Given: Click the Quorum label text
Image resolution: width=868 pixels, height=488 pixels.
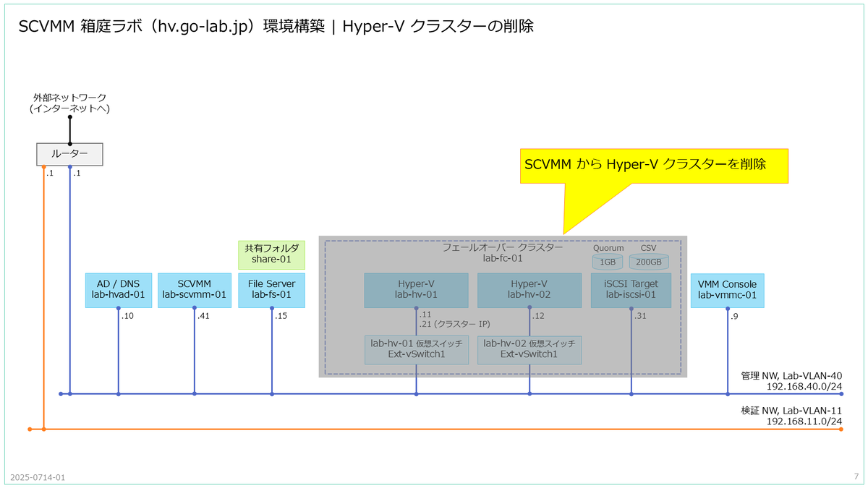Looking at the screenshot, I should click(608, 247).
